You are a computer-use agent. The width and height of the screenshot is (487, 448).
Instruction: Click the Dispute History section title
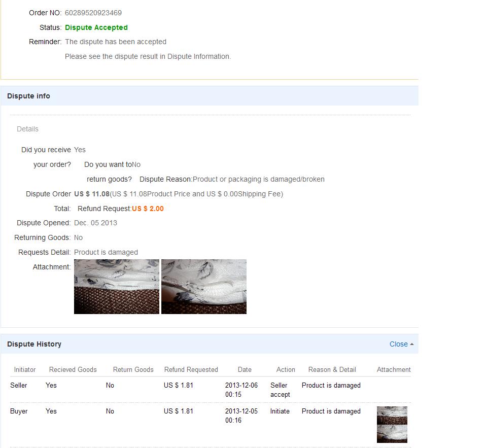coord(34,344)
